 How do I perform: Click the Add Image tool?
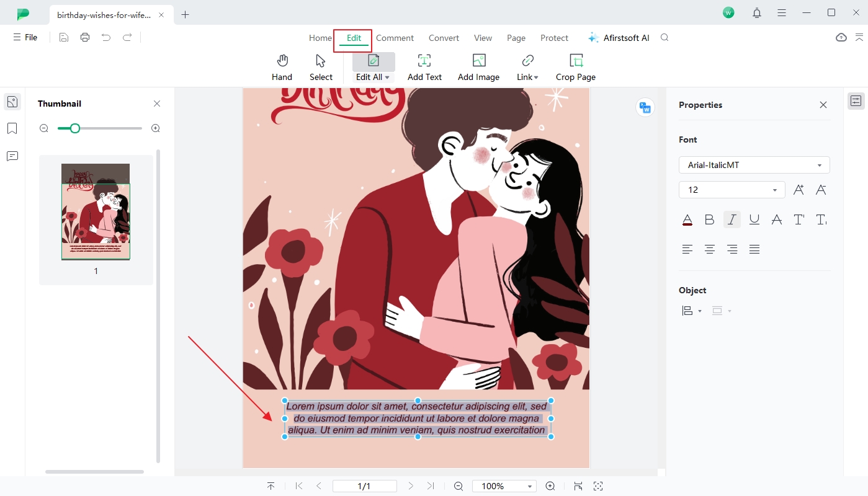478,68
